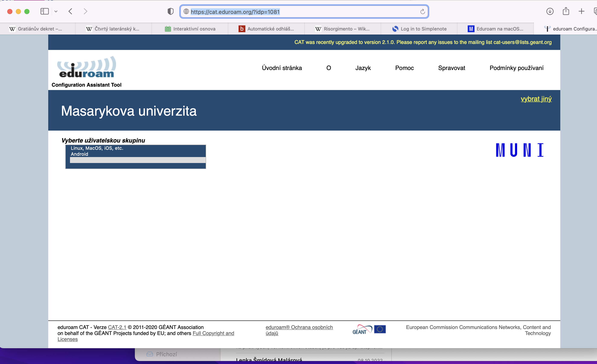Screen dimensions: 597x364
Task: Select the address bar URL field
Action: tap(304, 12)
